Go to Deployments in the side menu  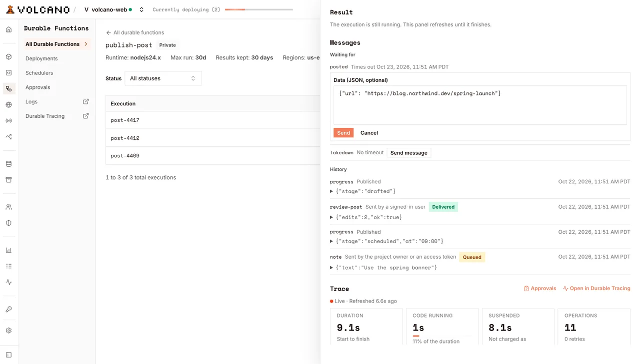(x=41, y=58)
